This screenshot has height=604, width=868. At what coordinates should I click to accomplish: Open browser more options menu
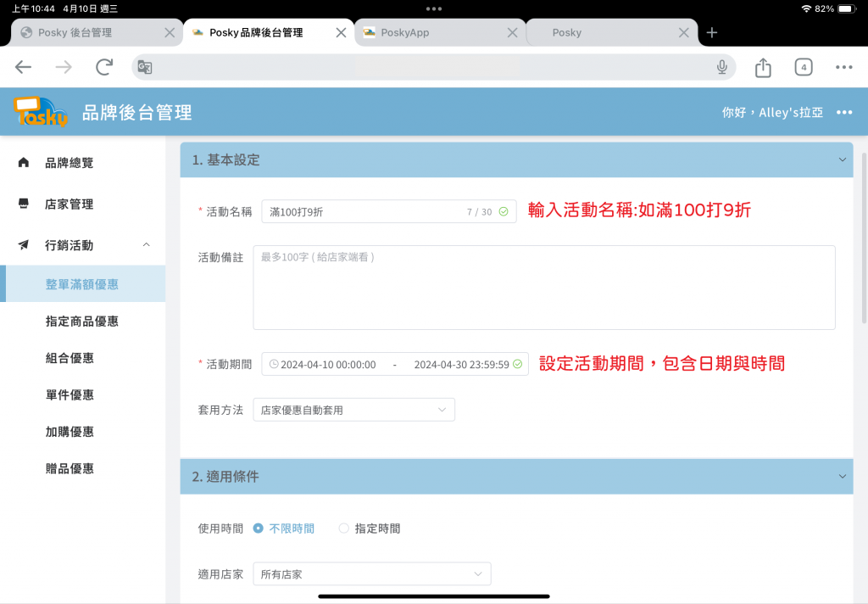[843, 67]
